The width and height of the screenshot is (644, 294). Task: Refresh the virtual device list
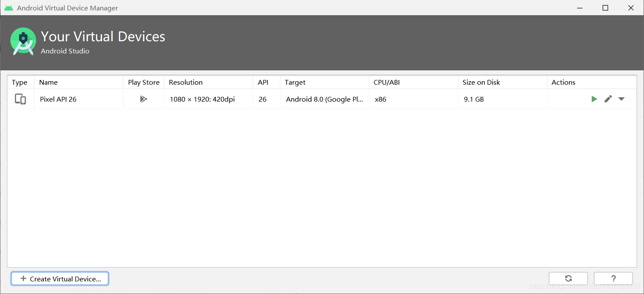[568, 279]
